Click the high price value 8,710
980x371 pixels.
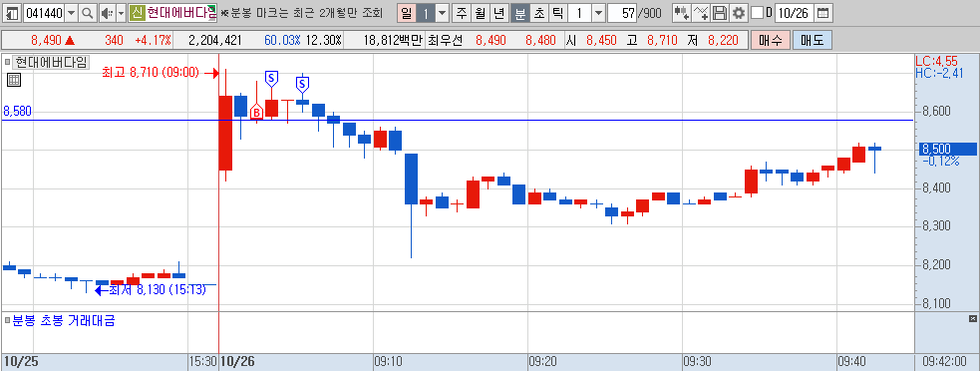click(x=662, y=41)
